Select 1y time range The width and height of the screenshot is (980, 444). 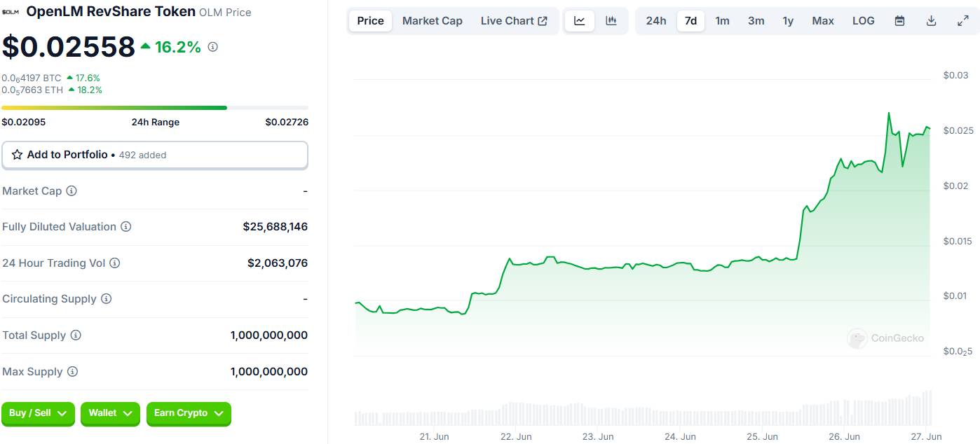[788, 21]
